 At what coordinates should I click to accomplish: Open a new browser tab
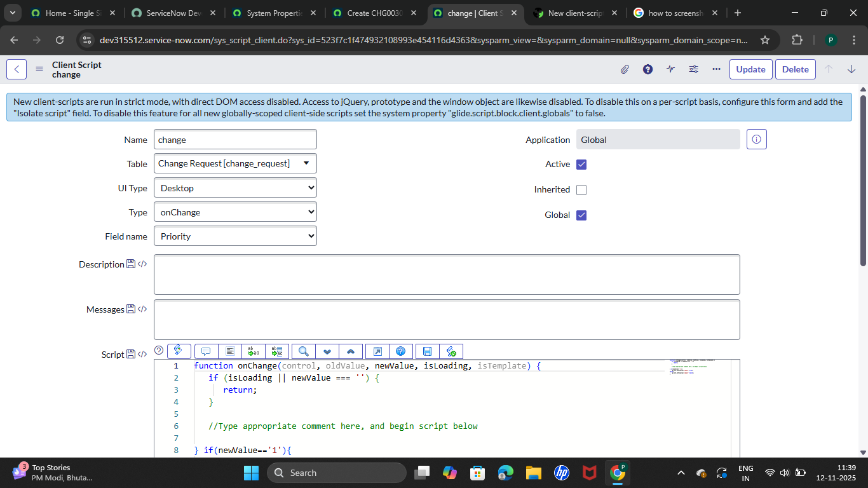[737, 13]
